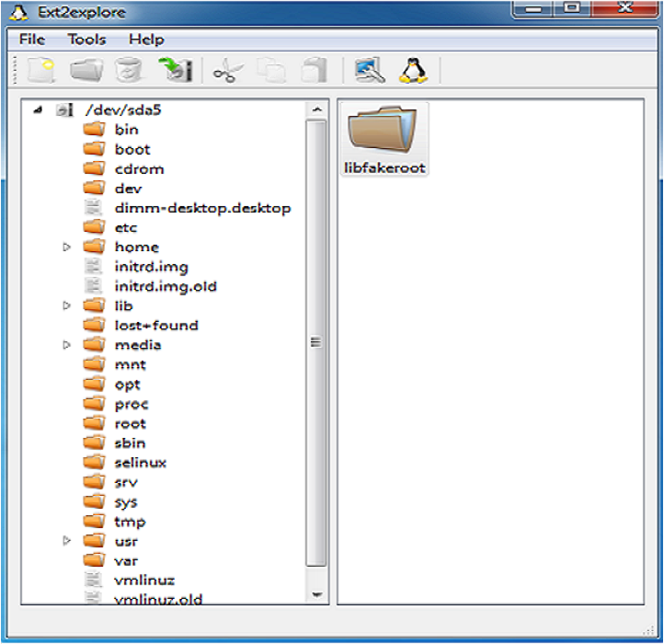664x644 pixels.
Task: Click the grayed folder toolbar icon
Action: [86, 71]
